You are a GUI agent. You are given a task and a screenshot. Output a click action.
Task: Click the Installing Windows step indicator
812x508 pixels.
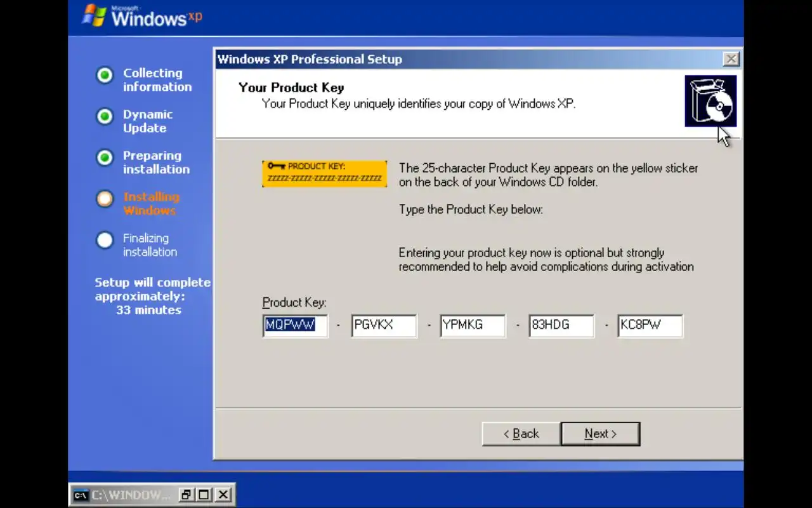(105, 199)
